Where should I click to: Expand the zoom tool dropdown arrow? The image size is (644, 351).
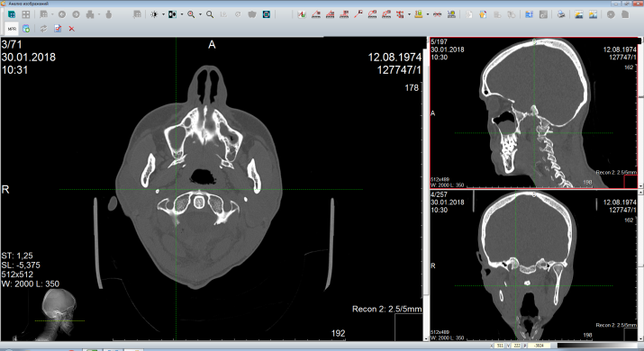click(200, 14)
